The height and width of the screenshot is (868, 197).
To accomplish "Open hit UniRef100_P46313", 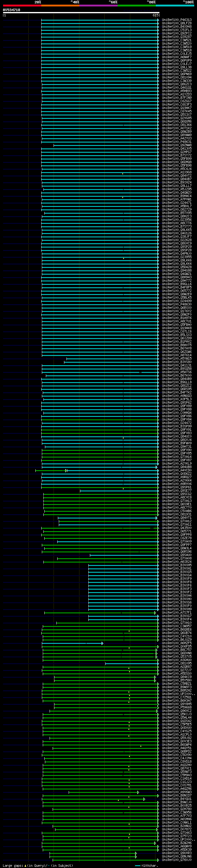I will coord(177,20).
